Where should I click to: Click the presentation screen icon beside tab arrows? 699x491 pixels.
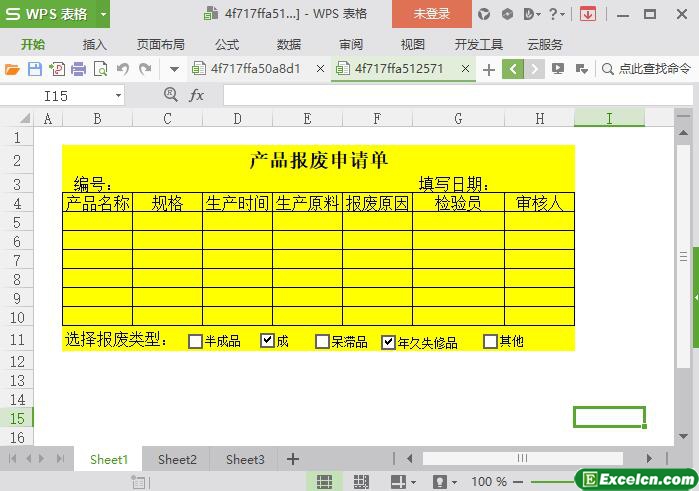coord(558,69)
